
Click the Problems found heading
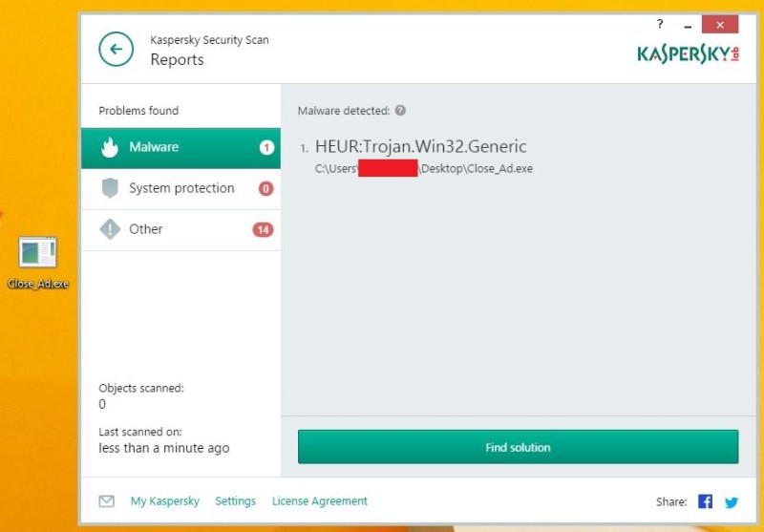[138, 111]
